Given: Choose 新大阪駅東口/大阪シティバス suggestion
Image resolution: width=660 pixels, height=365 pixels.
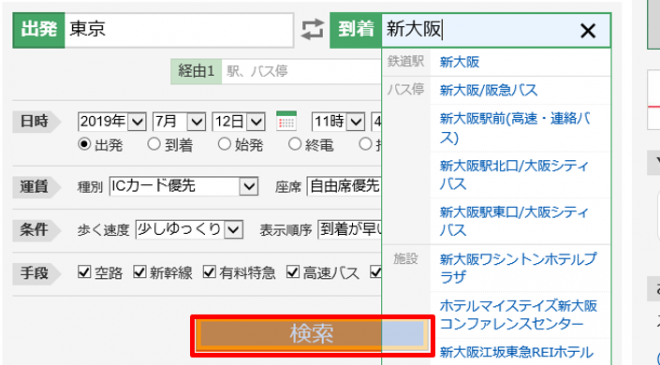Looking at the screenshot, I should (514, 221).
